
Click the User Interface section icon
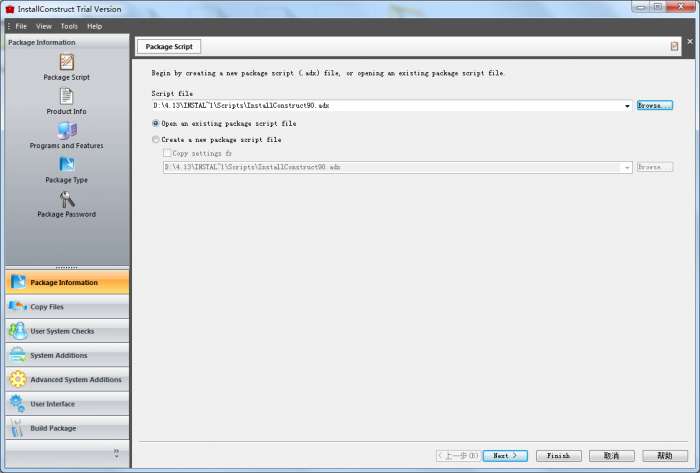[18, 403]
